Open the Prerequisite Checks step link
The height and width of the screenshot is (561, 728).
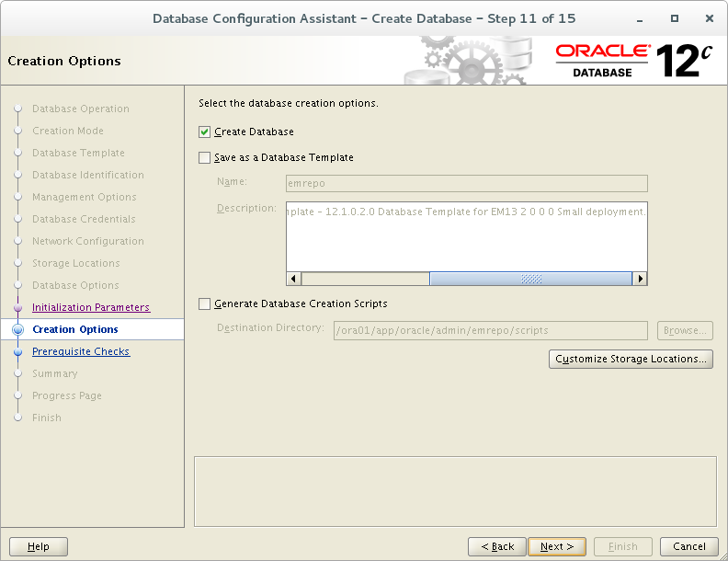[x=81, y=351]
